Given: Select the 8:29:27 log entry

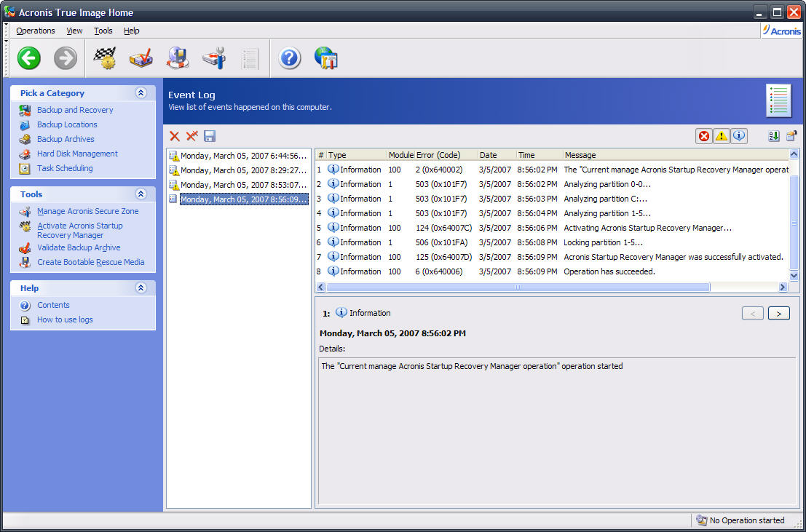Looking at the screenshot, I should click(x=239, y=170).
